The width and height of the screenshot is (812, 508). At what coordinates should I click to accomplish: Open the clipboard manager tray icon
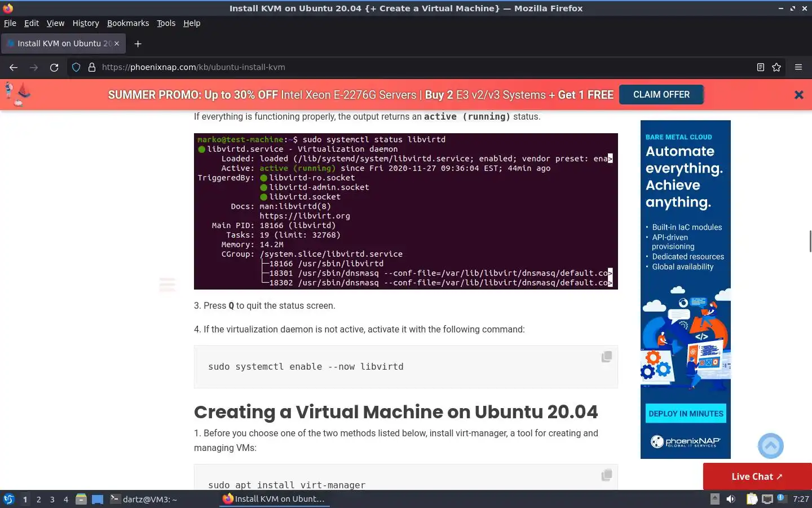752,499
